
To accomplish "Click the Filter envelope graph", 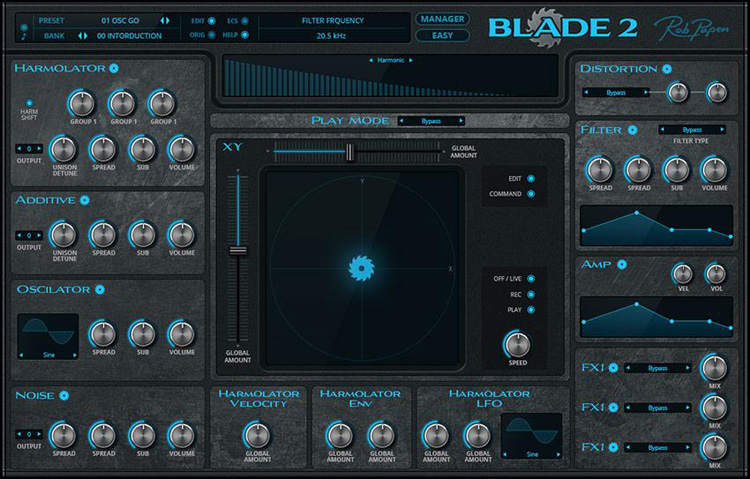I will pos(656,225).
